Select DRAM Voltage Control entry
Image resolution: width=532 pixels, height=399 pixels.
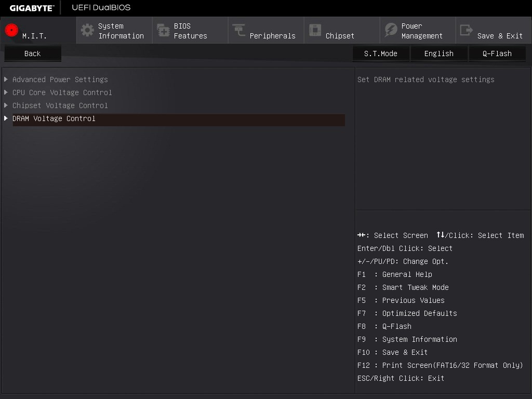[179, 120]
